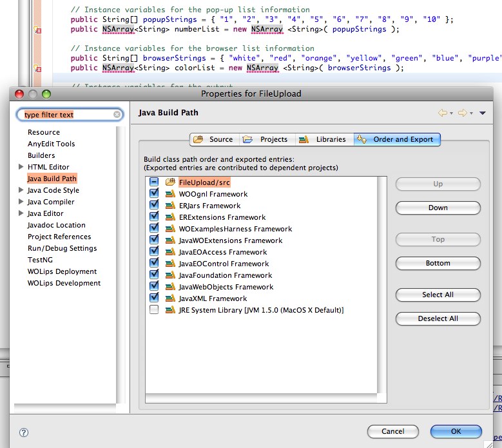This screenshot has height=448, width=502.
Task: Click the FileUpload/src source folder icon
Action: pyautogui.click(x=170, y=182)
